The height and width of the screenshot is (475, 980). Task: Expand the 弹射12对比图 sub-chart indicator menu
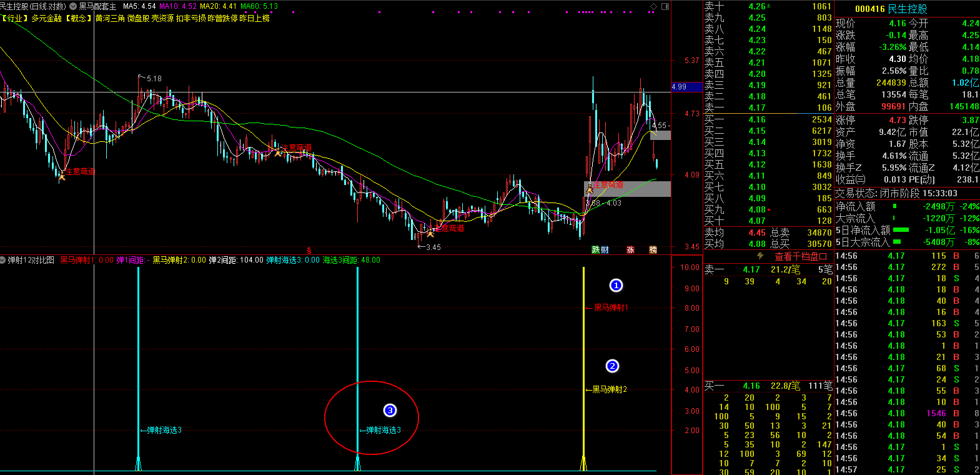pyautogui.click(x=4, y=260)
